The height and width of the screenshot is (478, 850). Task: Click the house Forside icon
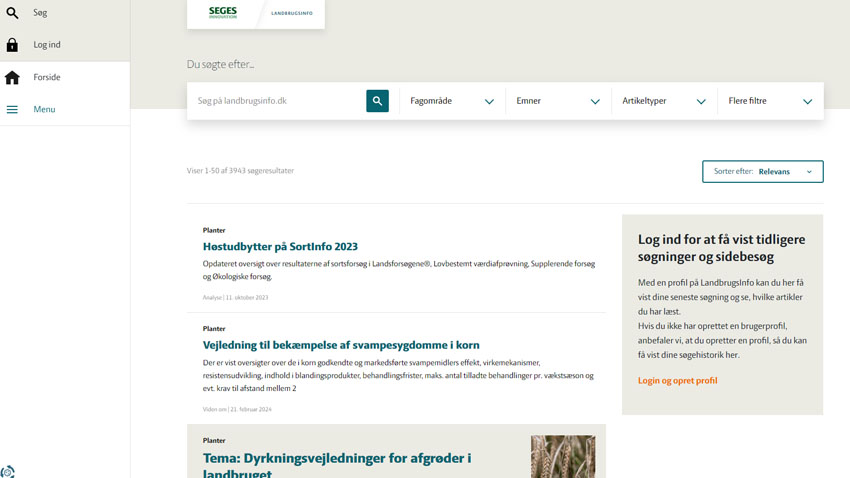pos(12,77)
